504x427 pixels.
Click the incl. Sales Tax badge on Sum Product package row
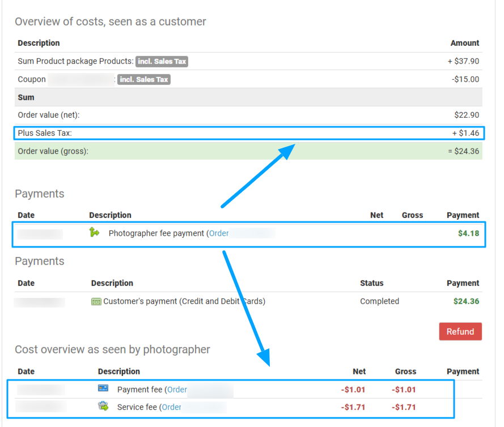coord(162,61)
